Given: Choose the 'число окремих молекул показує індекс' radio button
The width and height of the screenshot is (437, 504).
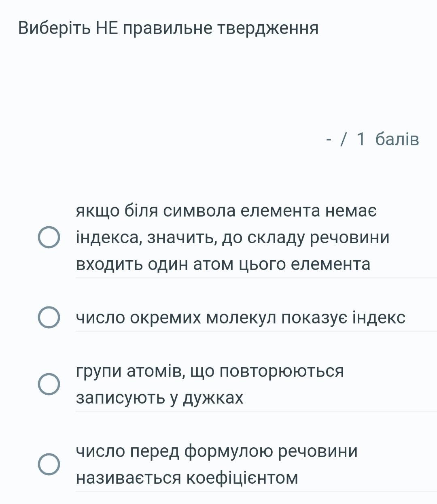Looking at the screenshot, I should click(x=49, y=317).
